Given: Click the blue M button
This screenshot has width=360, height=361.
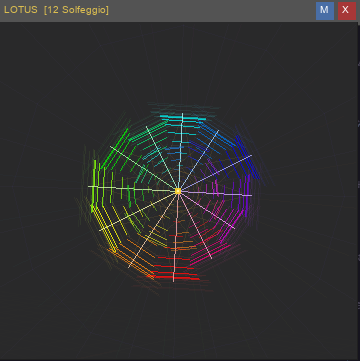Looking at the screenshot, I should point(325,11).
